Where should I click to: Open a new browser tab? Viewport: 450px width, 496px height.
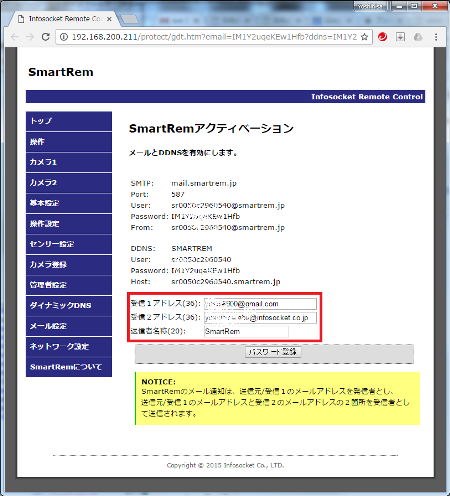coord(129,19)
